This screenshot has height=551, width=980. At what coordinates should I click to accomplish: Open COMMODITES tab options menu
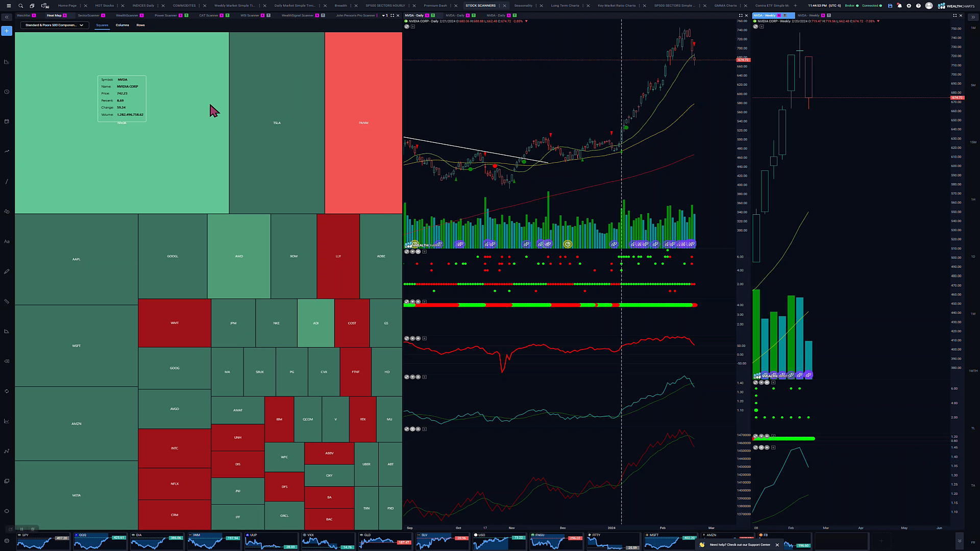[200, 6]
